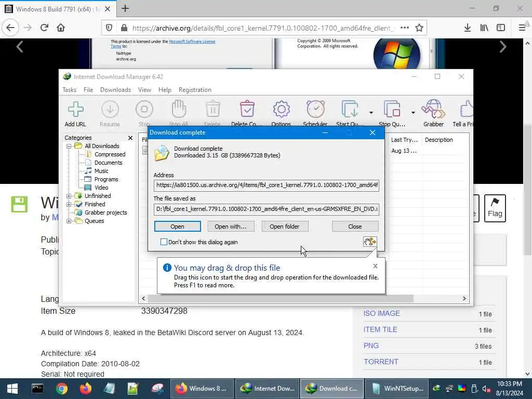Image resolution: width=532 pixels, height=399 pixels.
Task: Check Don't show this dialog again
Action: pyautogui.click(x=164, y=242)
